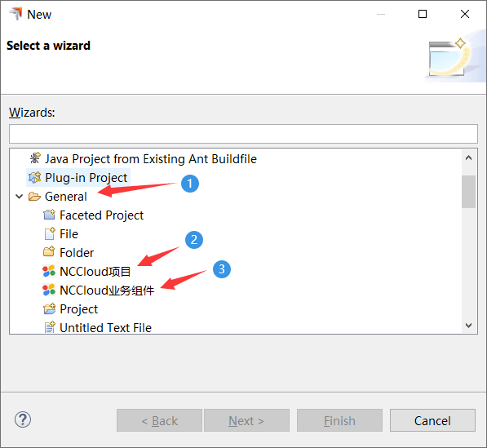Select the Untitled Text File entry
This screenshot has width=487, height=448.
(x=105, y=328)
